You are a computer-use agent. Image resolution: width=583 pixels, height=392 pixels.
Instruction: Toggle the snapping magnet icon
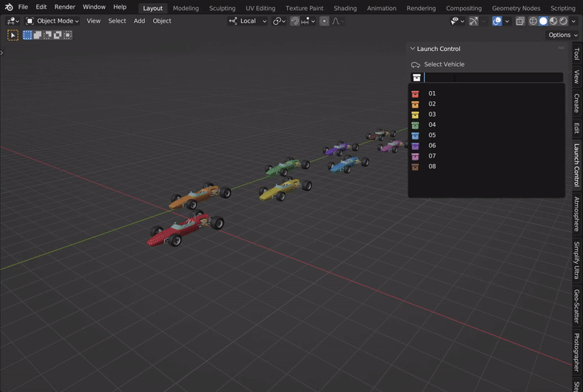pos(295,21)
